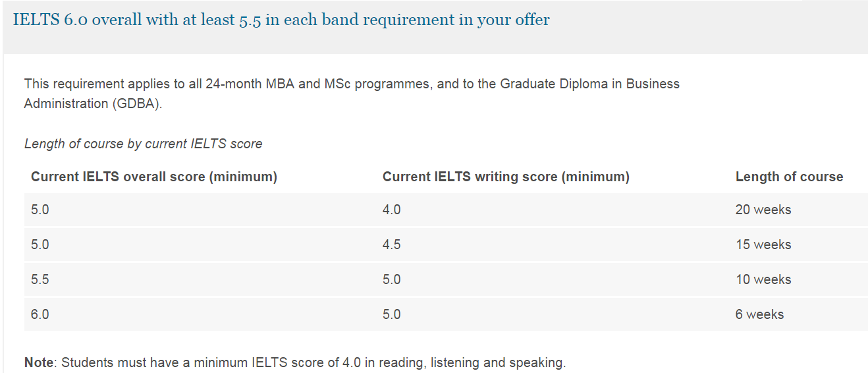Select the '6 weeks' course length cell
This screenshot has width=868, height=373.
(x=759, y=314)
